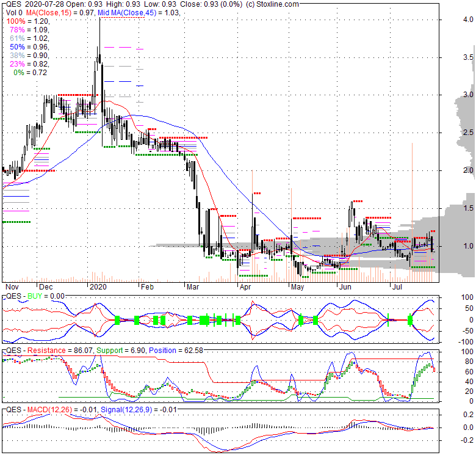
Task: Click the 'Jun' month label on time axis
Action: [x=345, y=287]
